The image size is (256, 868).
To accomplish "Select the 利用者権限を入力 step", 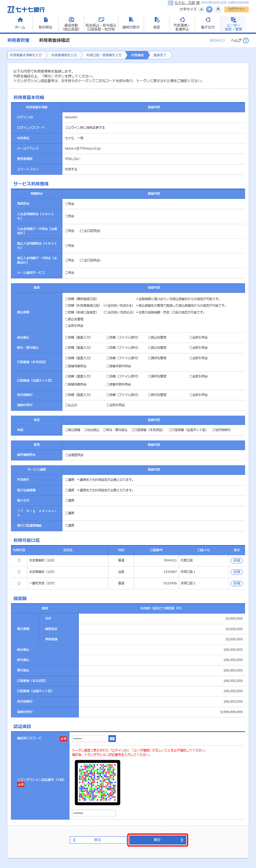I will point(64,55).
